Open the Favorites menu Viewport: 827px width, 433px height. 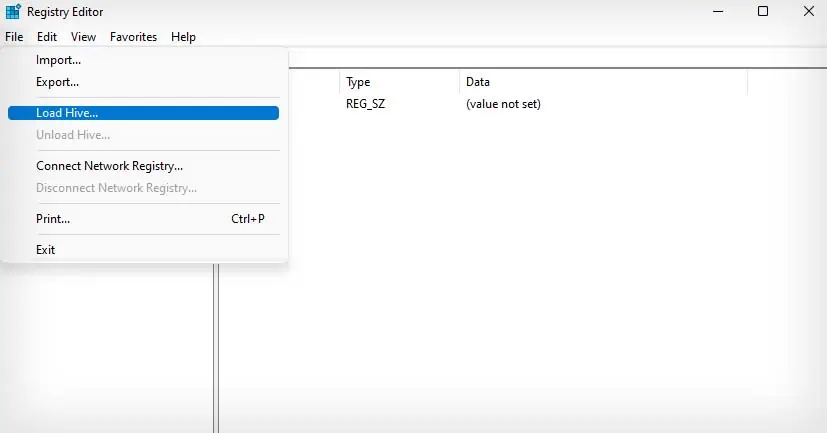[133, 37]
